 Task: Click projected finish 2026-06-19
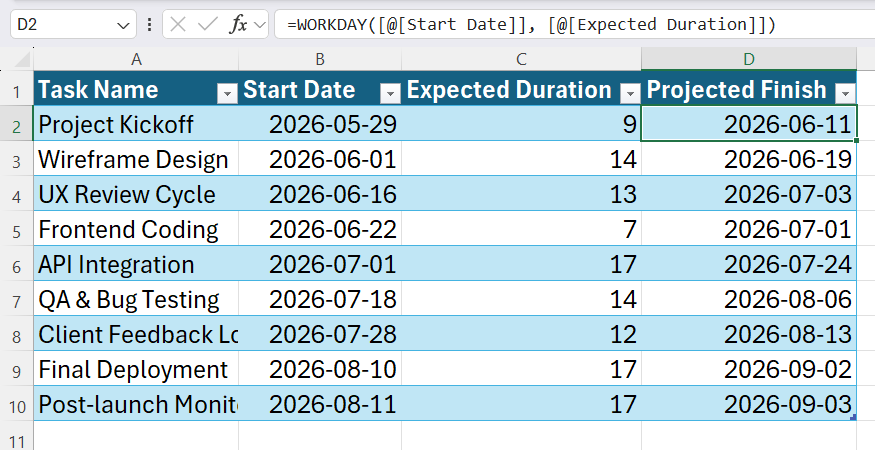coord(749,159)
